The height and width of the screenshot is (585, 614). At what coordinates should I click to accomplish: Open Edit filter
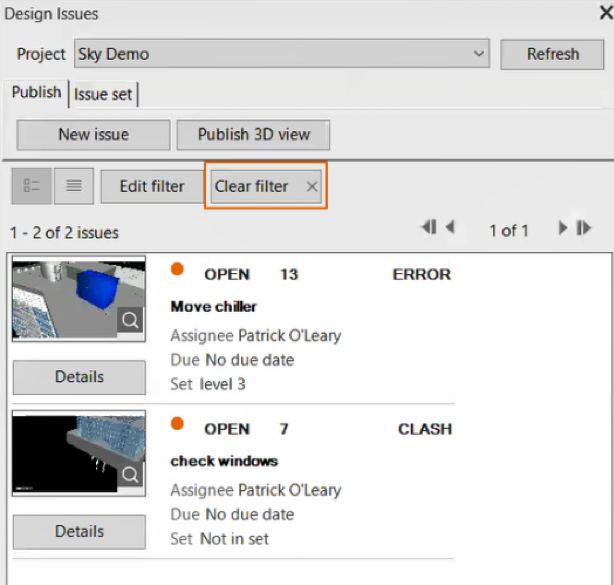152,186
